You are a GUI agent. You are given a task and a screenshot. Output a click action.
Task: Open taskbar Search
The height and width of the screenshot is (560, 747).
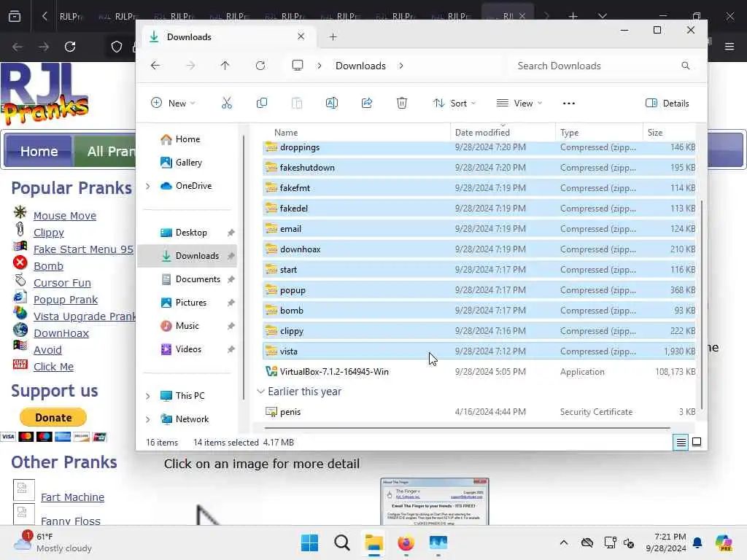click(341, 542)
